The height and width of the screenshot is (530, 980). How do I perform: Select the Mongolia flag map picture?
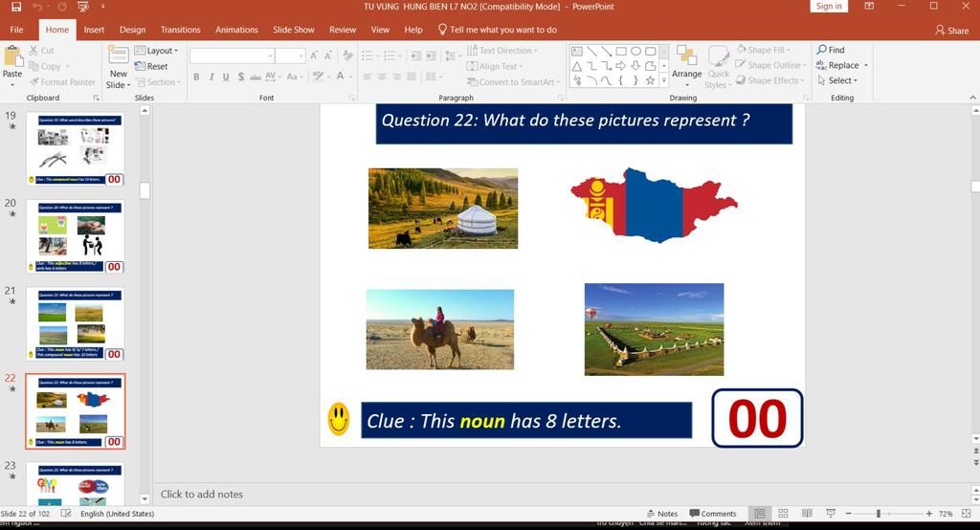click(654, 205)
